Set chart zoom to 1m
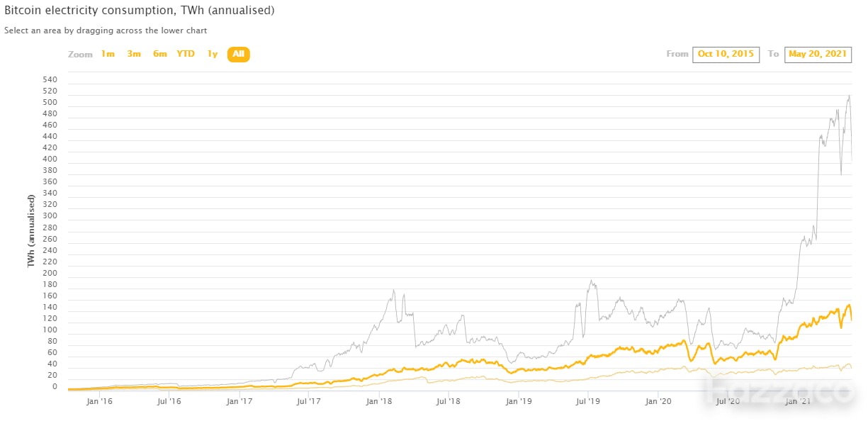This screenshot has height=421, width=868. pos(107,54)
